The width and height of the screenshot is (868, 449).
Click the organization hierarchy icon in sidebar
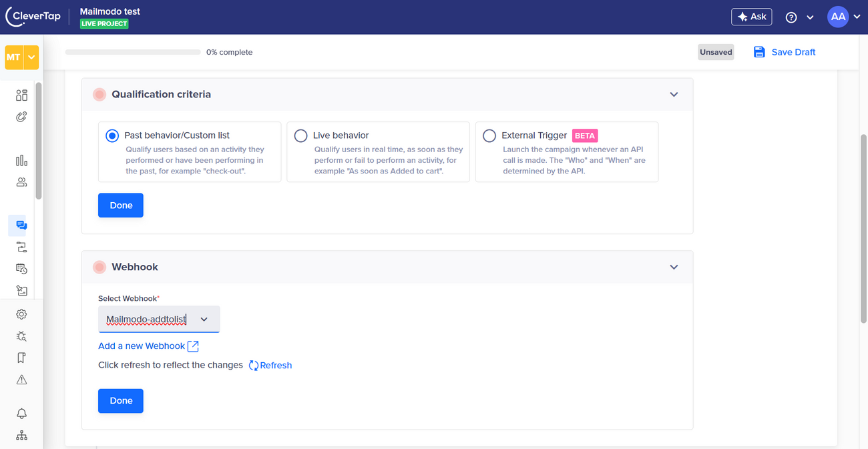coord(21,436)
